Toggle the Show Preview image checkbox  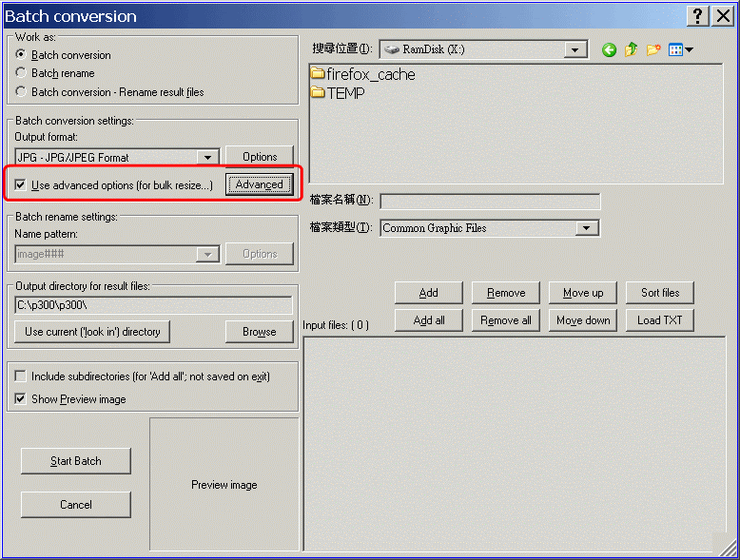[x=21, y=399]
